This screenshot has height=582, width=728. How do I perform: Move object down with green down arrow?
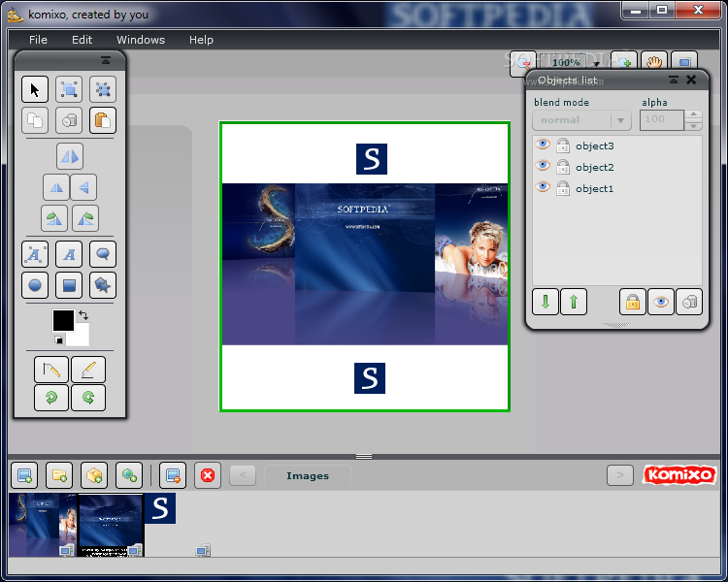(546, 302)
